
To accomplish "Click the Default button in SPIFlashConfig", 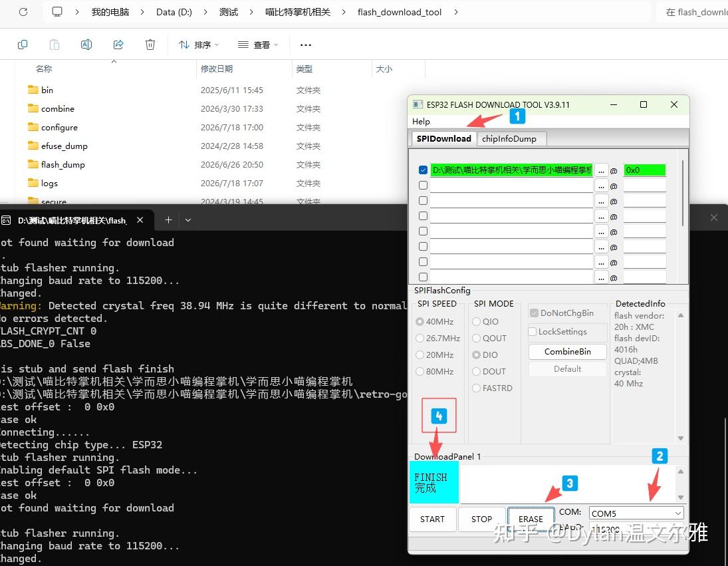I will click(567, 368).
